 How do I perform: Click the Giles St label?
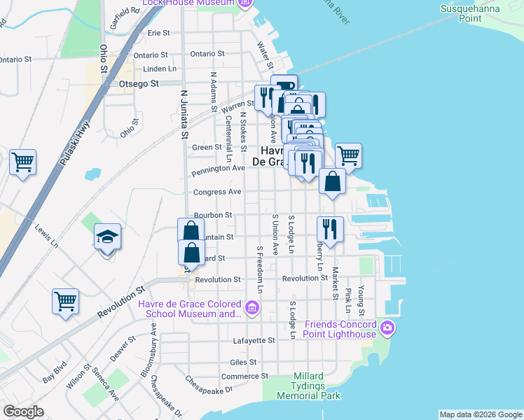pos(243,362)
